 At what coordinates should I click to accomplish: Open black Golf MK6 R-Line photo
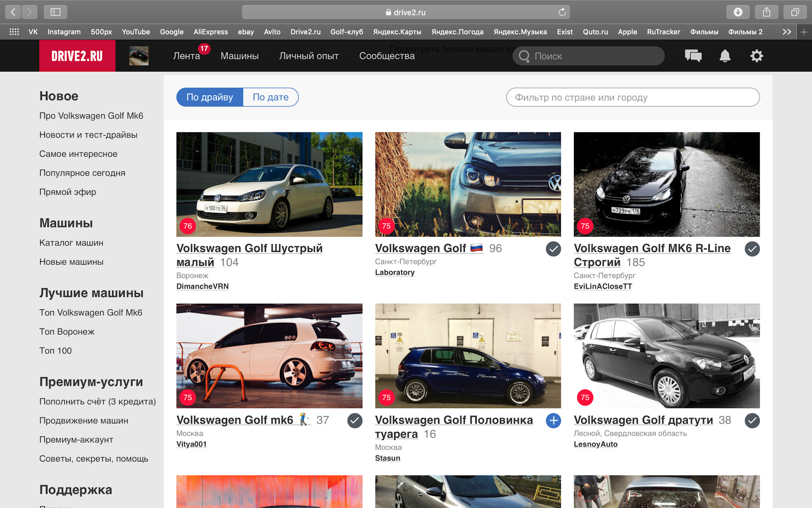(x=667, y=184)
